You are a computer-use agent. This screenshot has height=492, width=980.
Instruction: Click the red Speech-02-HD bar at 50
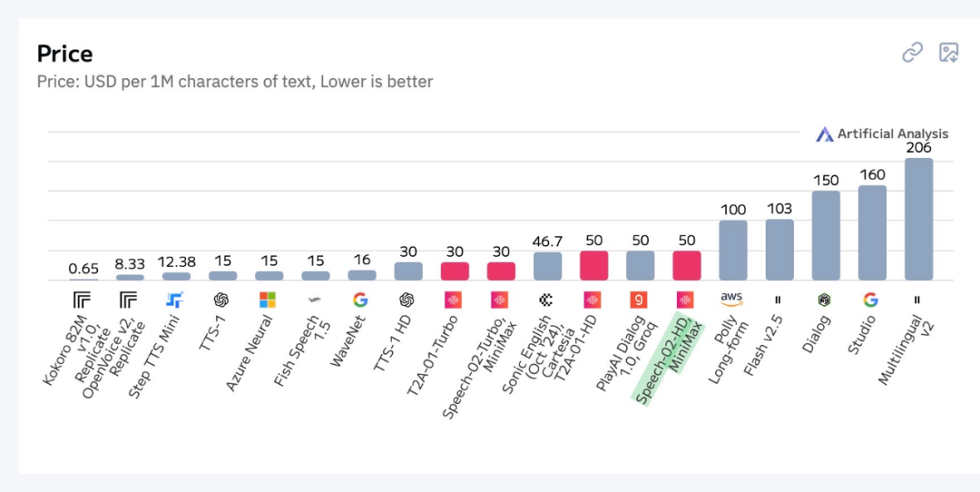tap(687, 265)
